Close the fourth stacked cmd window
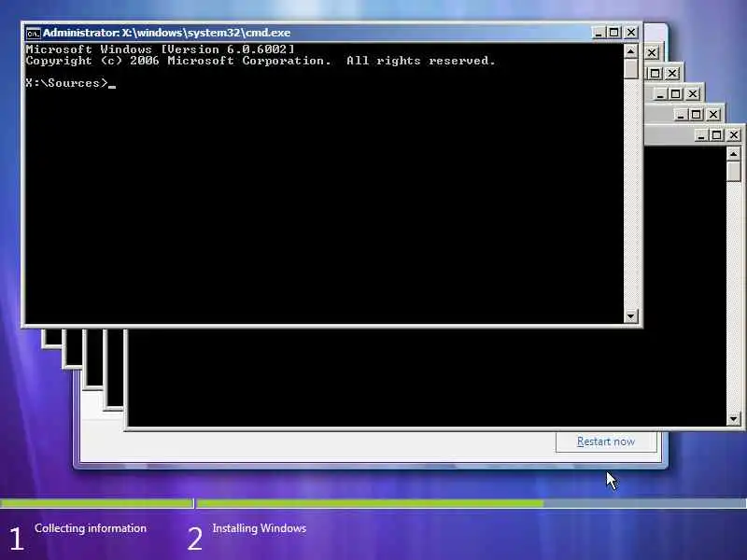747x560 pixels. 693,94
